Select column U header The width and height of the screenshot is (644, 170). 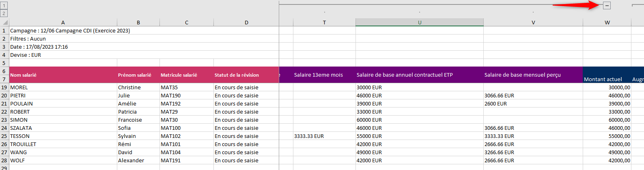[x=419, y=23]
